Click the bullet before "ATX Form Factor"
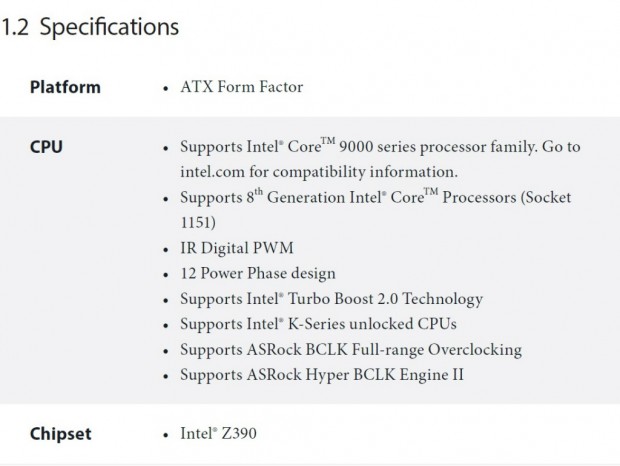 [165, 88]
